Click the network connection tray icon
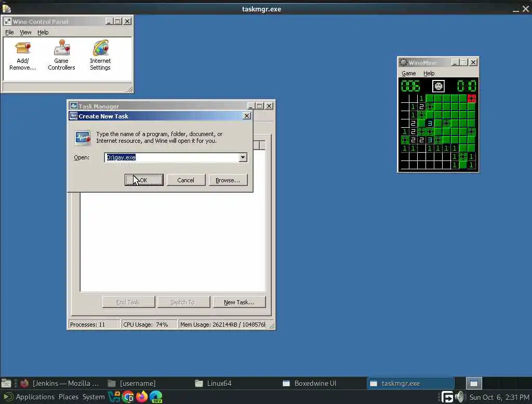This screenshot has width=532, height=404. (x=447, y=397)
